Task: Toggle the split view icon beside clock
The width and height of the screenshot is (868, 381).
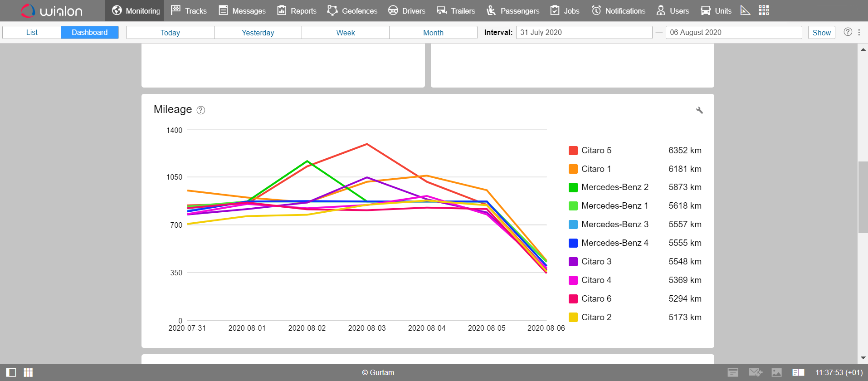Action: tap(798, 372)
